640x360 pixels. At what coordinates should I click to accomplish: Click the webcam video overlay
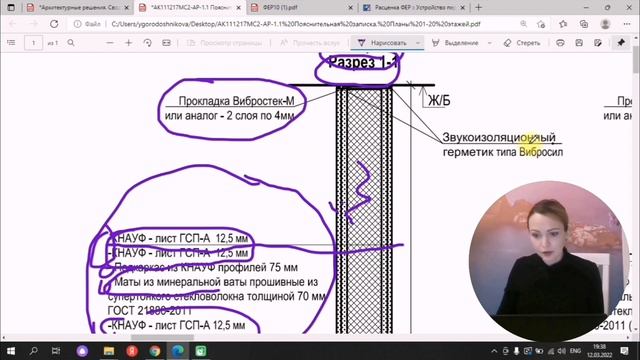(x=549, y=260)
